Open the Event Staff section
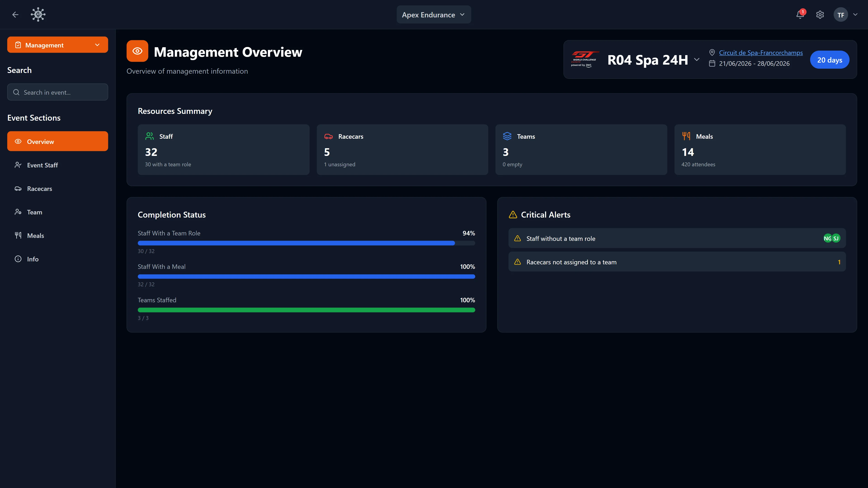The width and height of the screenshot is (868, 488). [58, 165]
